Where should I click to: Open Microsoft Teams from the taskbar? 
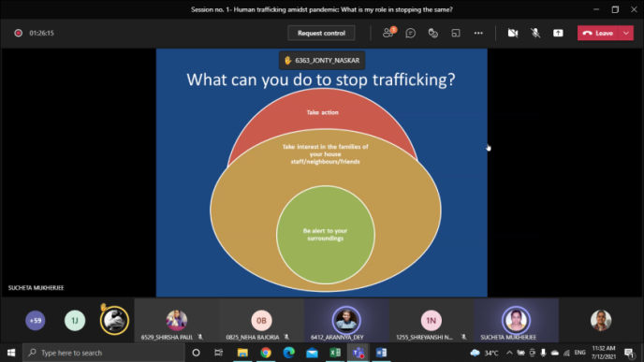359,353
